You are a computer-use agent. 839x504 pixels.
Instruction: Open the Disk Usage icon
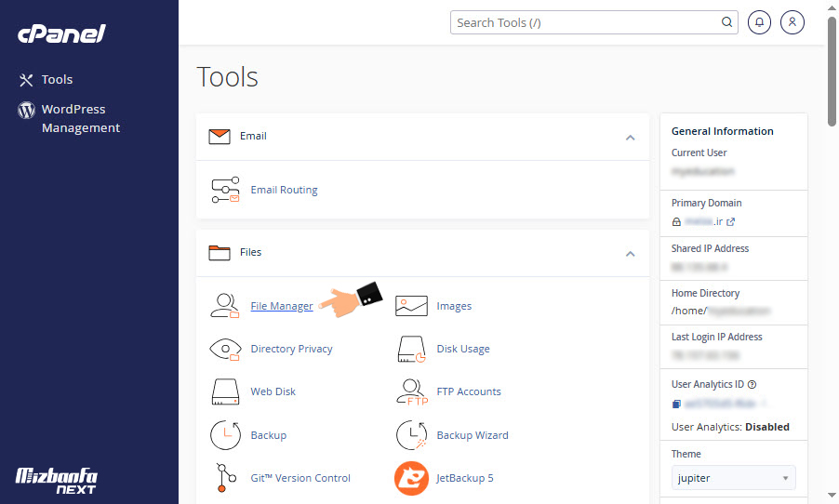[x=411, y=349]
